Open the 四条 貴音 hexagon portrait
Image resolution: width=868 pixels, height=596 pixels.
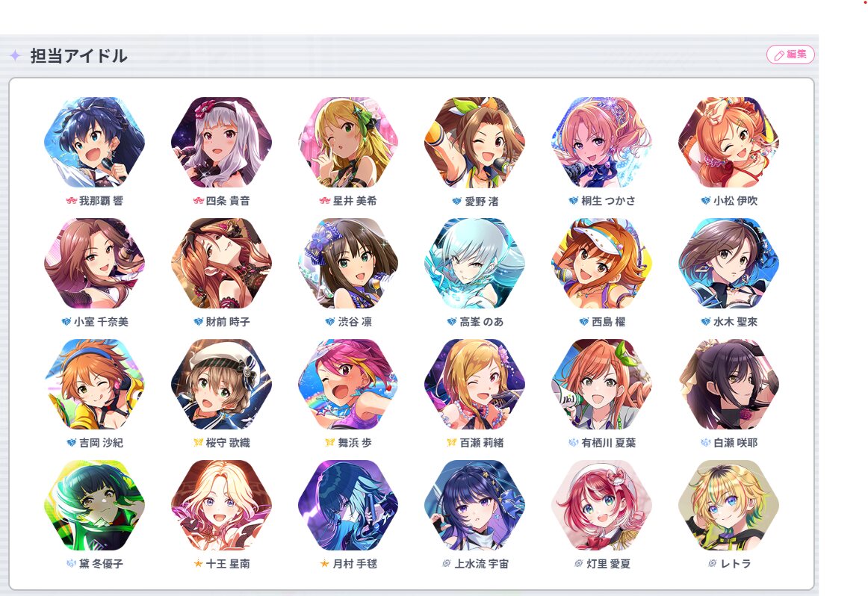tap(221, 142)
